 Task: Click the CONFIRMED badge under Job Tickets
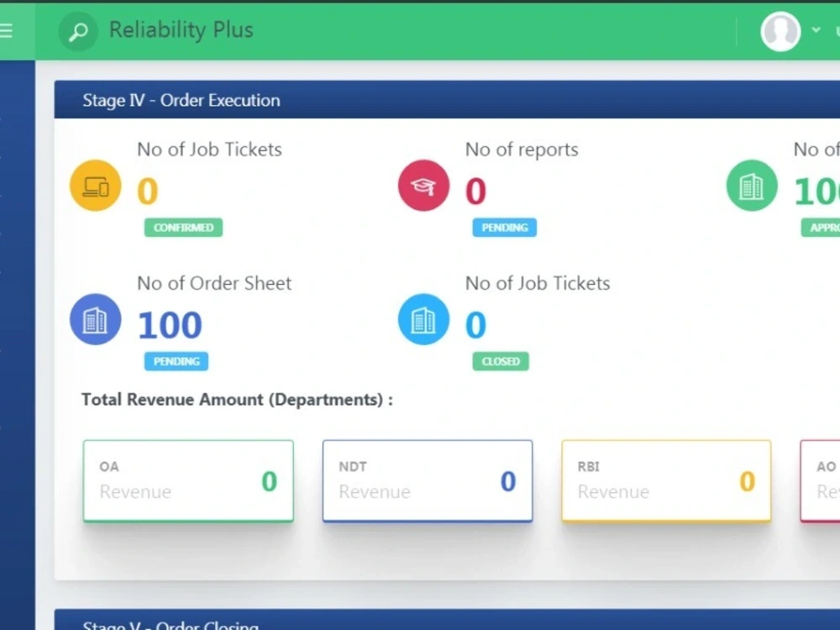pos(183,228)
